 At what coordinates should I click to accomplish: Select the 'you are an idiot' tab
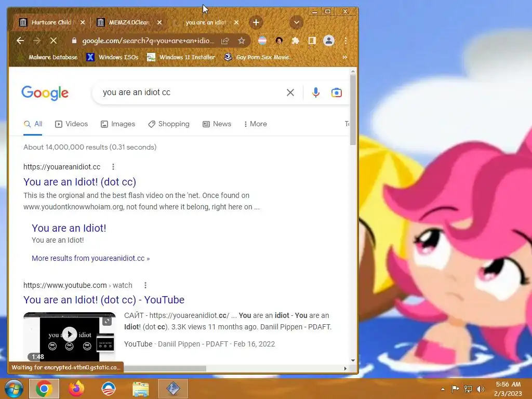coord(206,22)
